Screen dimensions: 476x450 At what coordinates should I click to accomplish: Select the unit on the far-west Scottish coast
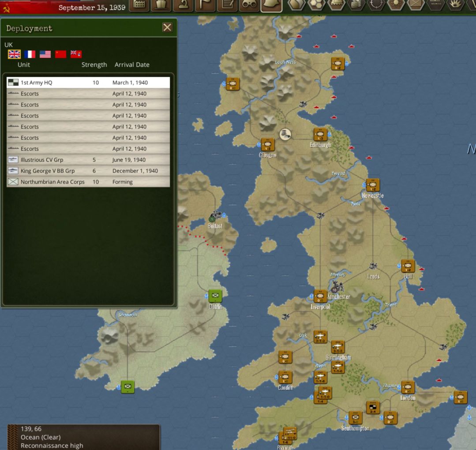pos(232,84)
